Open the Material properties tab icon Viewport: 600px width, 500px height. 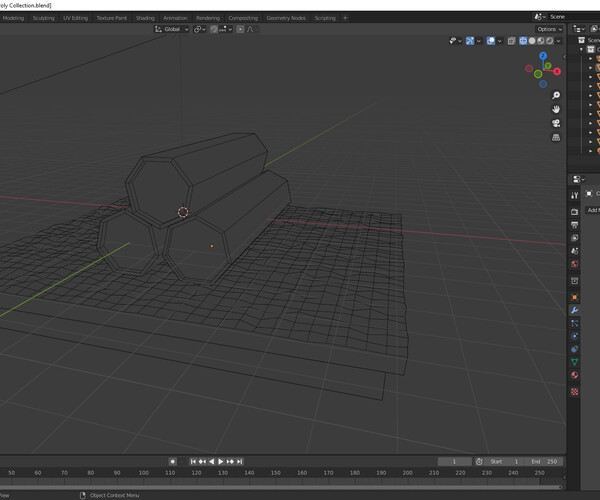[x=575, y=375]
